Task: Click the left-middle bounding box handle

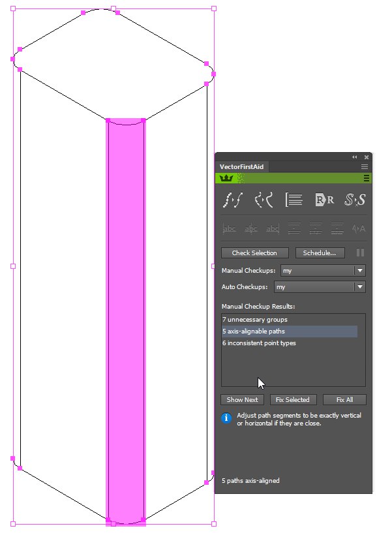Action: (x=13, y=266)
